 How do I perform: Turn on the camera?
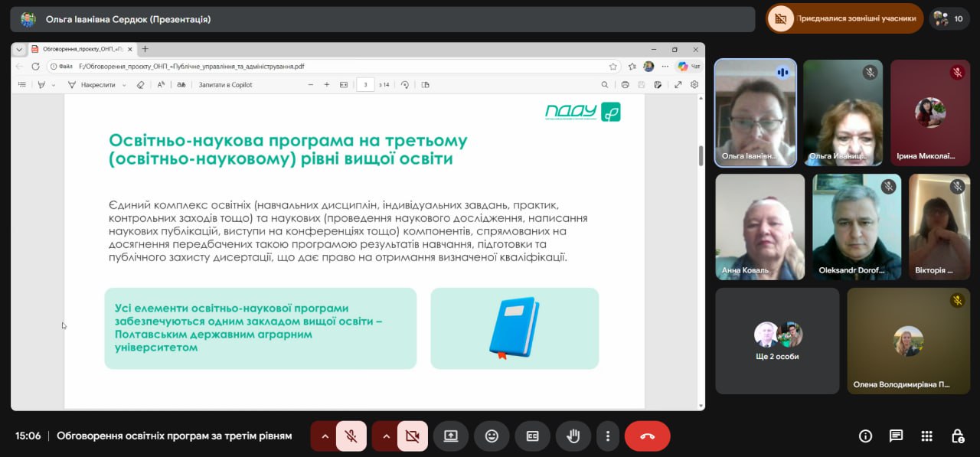(x=413, y=436)
